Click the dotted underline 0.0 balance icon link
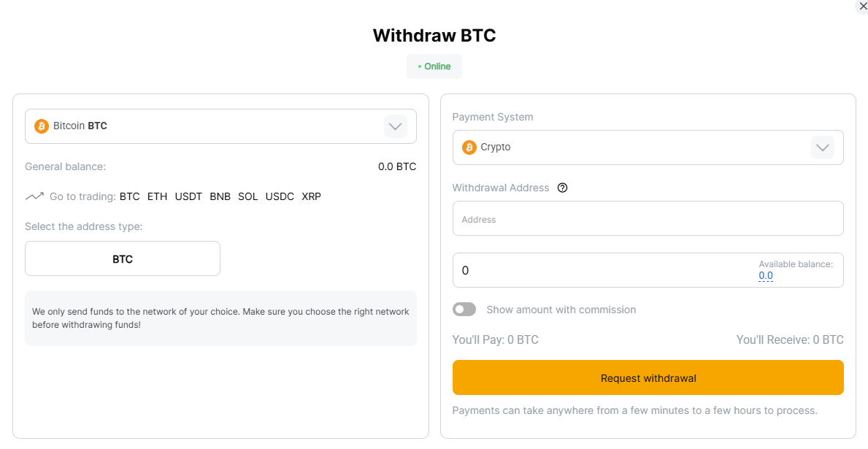The height and width of the screenshot is (449, 868). (766, 276)
